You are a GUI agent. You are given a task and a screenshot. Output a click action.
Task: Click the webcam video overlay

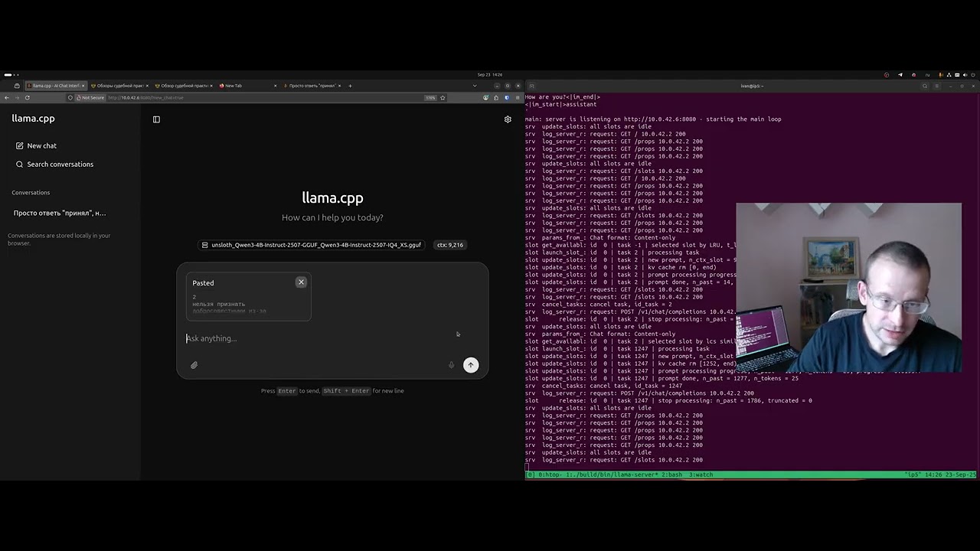click(x=848, y=288)
